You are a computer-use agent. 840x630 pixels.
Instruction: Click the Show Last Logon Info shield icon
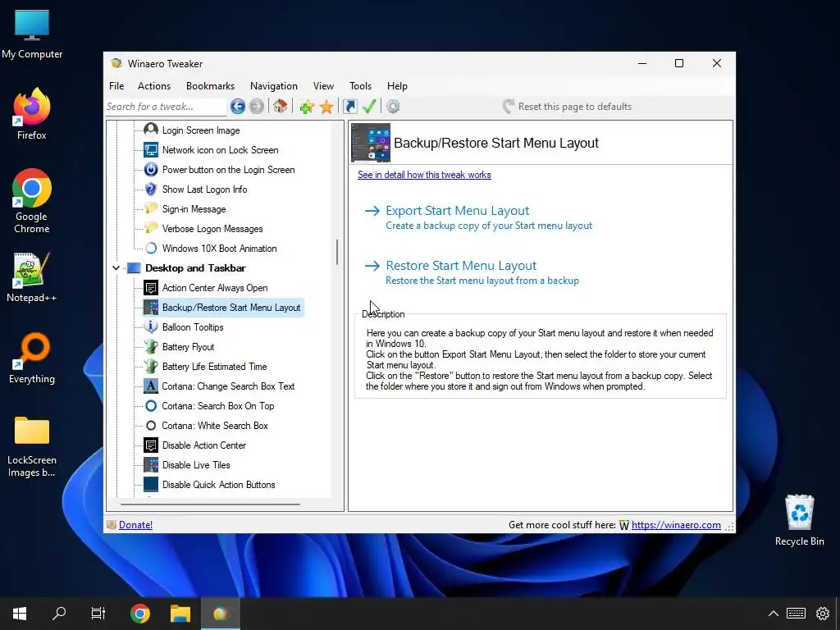click(151, 189)
